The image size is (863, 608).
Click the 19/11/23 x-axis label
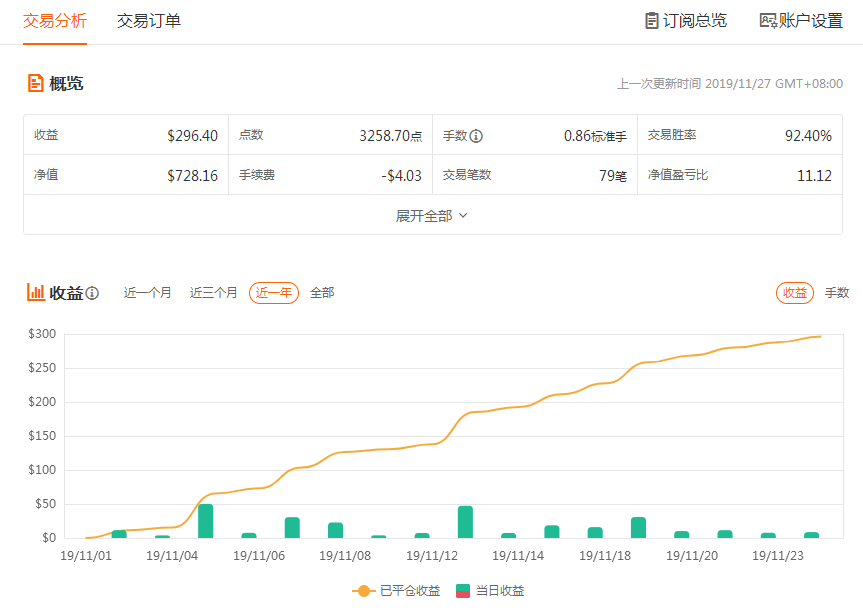pyautogui.click(x=778, y=556)
